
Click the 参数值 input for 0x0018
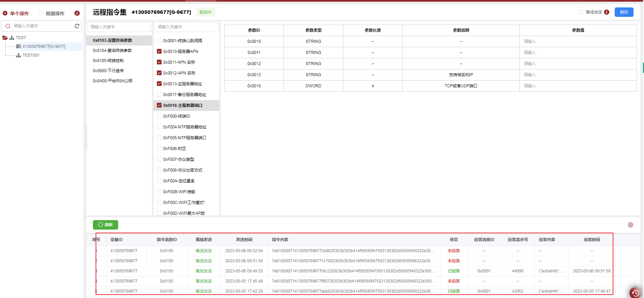point(578,86)
